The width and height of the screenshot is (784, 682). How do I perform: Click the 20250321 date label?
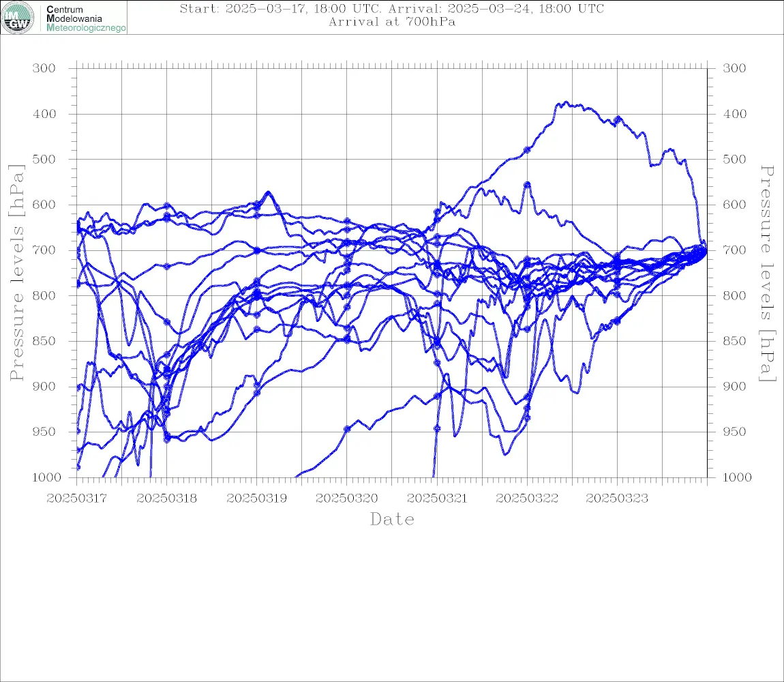437,499
